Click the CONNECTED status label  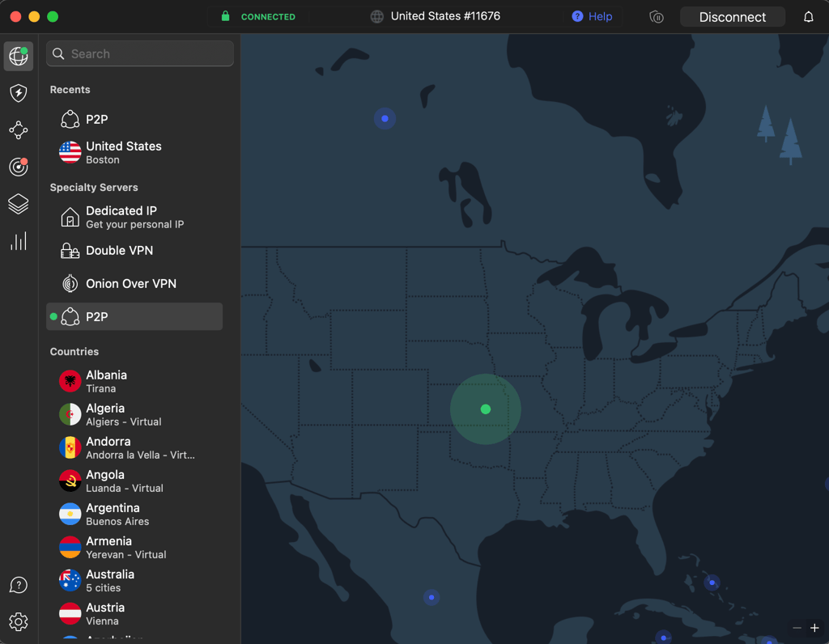coord(268,17)
